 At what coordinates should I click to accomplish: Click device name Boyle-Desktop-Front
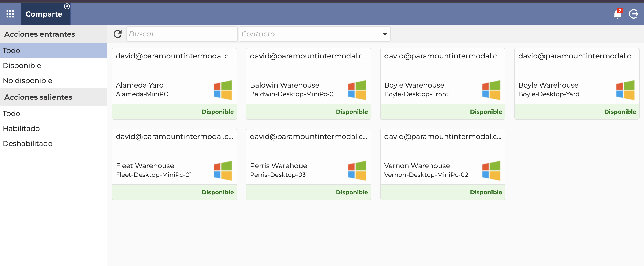tap(416, 94)
